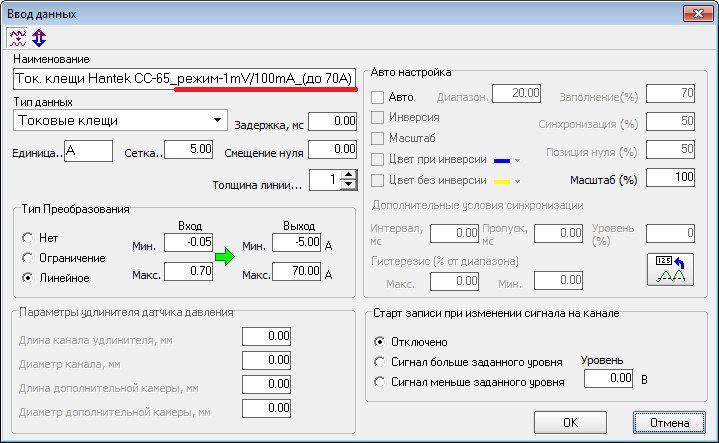Click the Выход Макс. field

tap(296, 271)
